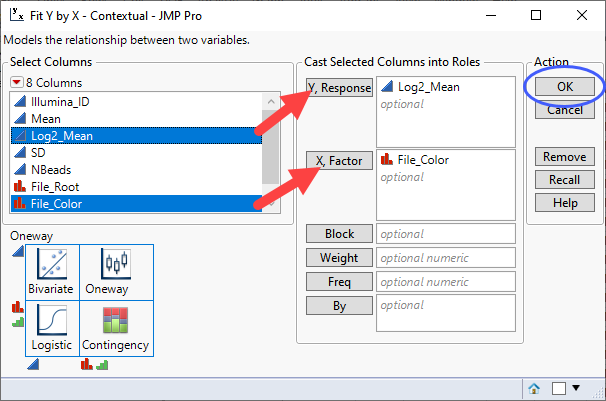Toggle the white box in the status bar
This screenshot has height=401, width=606.
[558, 389]
